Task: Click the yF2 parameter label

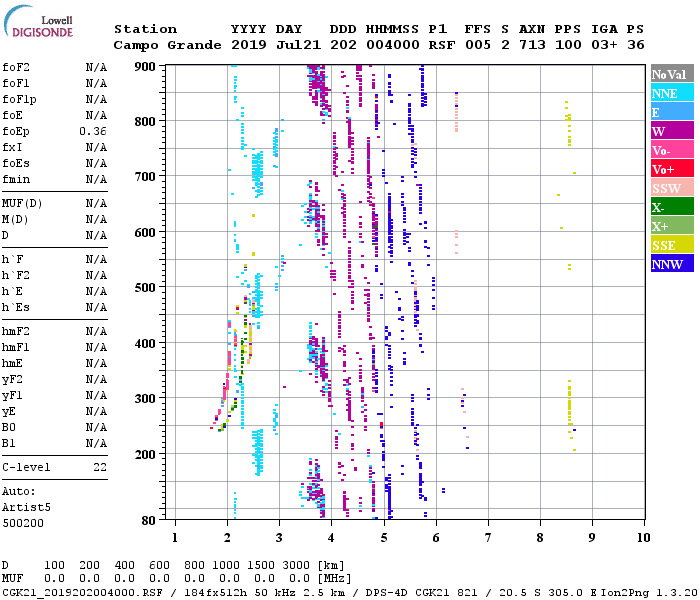Action: click(12, 379)
